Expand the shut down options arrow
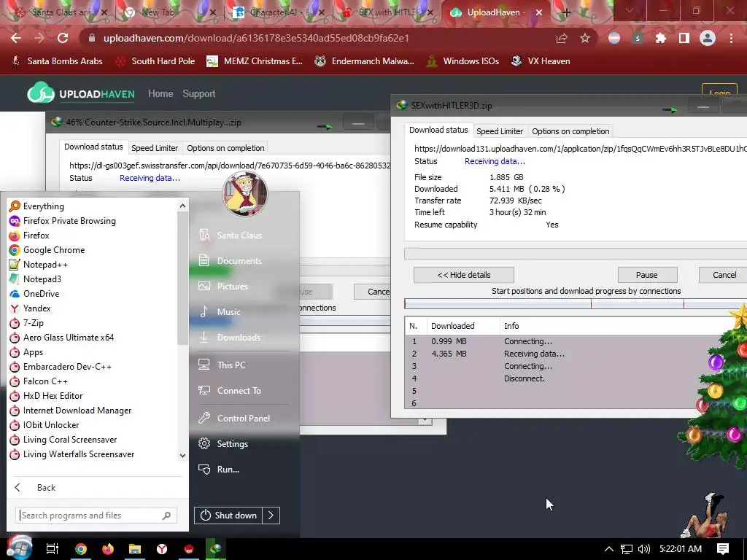 tap(271, 516)
